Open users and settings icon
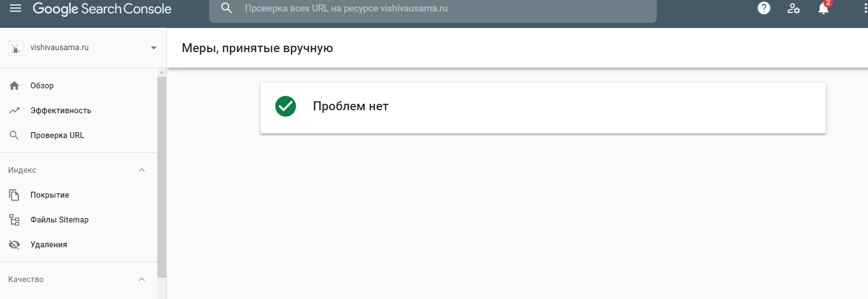 [x=794, y=8]
